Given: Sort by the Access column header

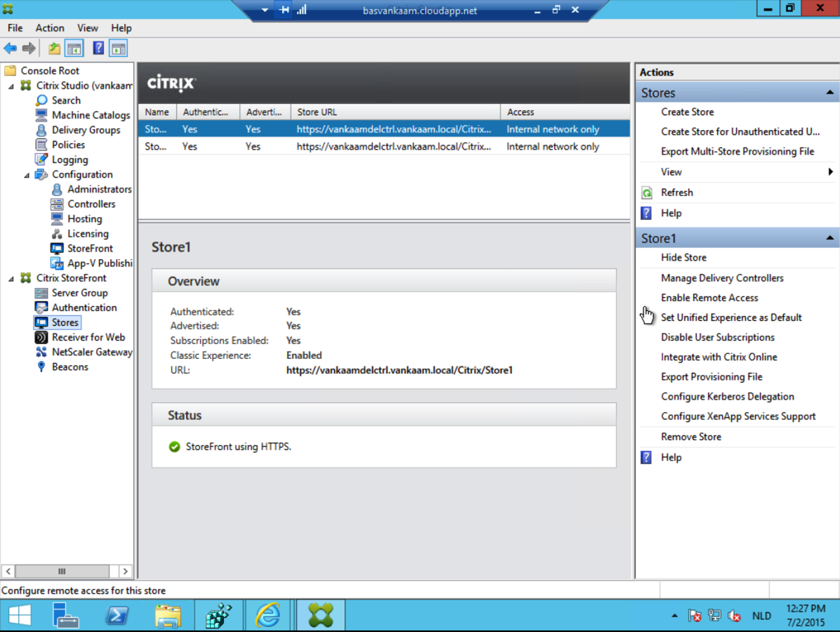Looking at the screenshot, I should click(x=565, y=112).
